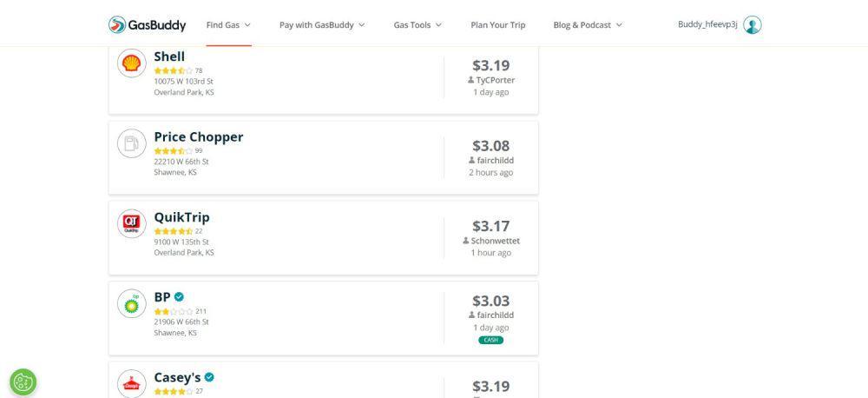Open cookie preferences icon
The height and width of the screenshot is (398, 868).
pyautogui.click(x=23, y=382)
